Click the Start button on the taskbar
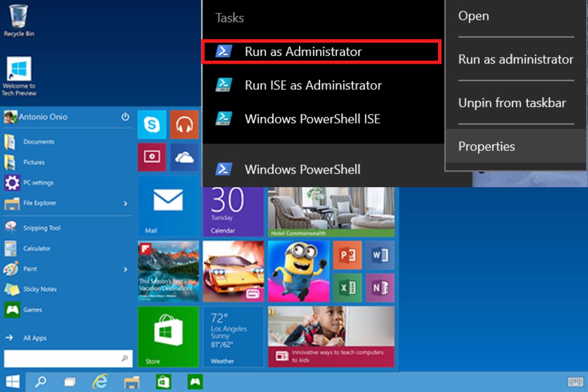 (13, 381)
